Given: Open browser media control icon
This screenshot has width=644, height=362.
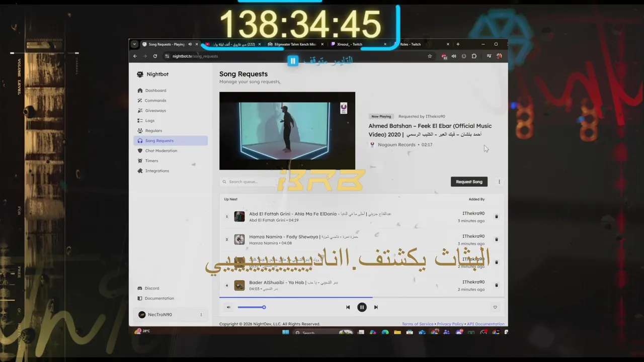Looking at the screenshot, I should [489, 56].
